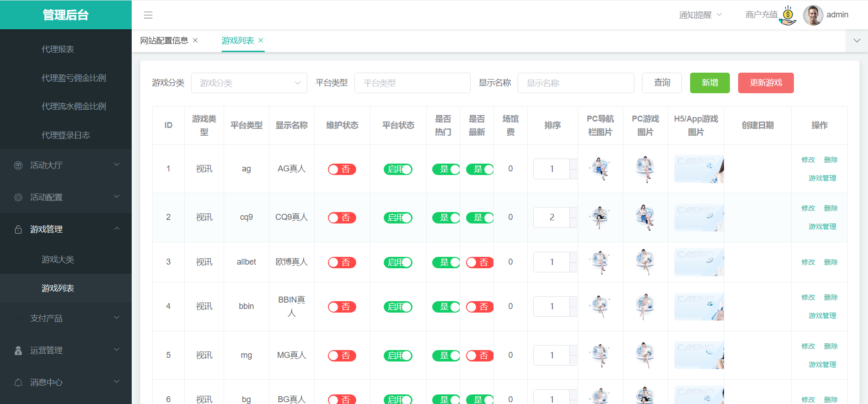
Task: Click the 活动大厅 sidebar icon
Action: click(18, 165)
